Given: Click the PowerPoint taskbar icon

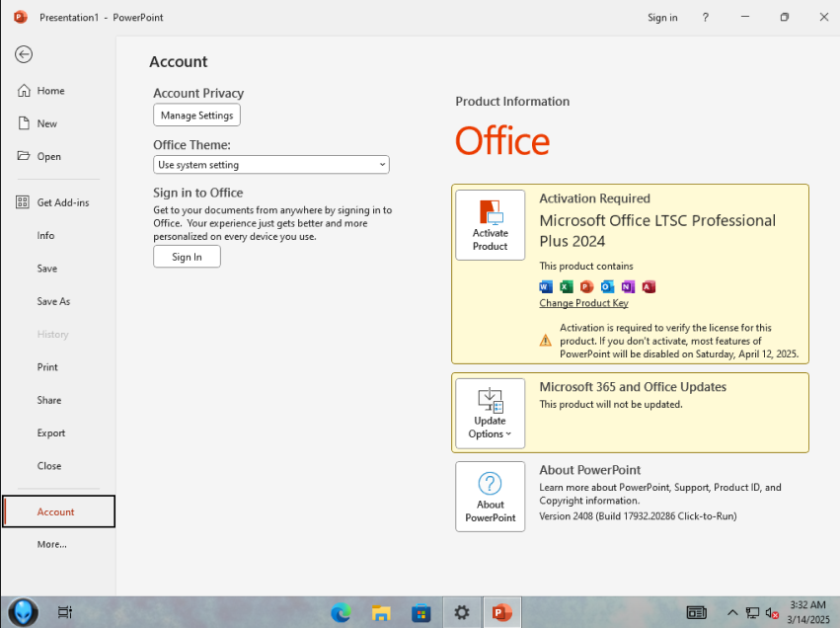Looking at the screenshot, I should click(501, 612).
